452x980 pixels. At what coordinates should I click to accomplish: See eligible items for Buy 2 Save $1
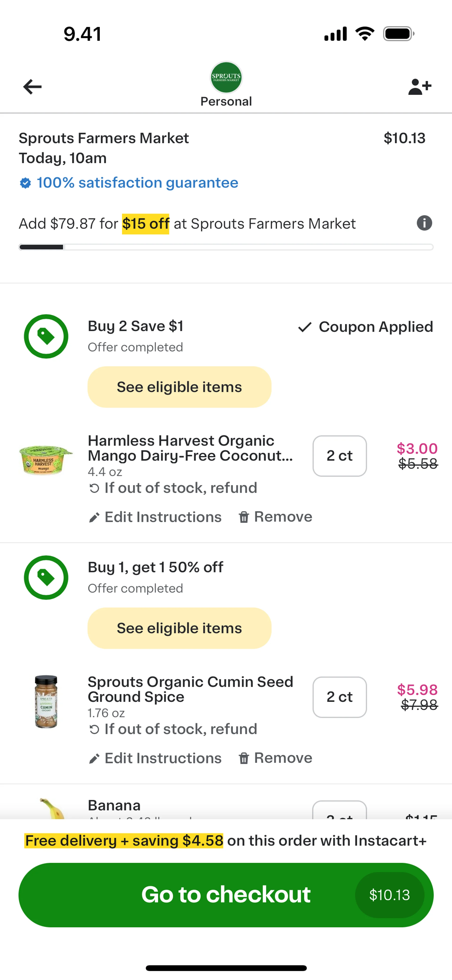click(x=179, y=387)
